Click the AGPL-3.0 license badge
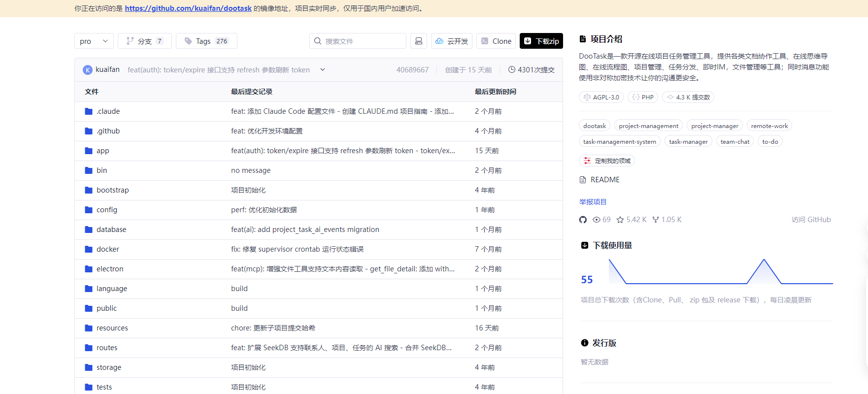Image resolution: width=868 pixels, height=394 pixels. click(x=601, y=97)
